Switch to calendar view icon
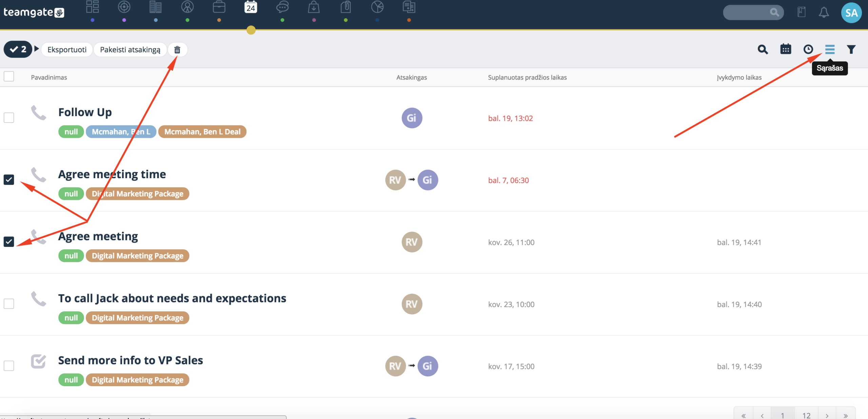Image resolution: width=868 pixels, height=419 pixels. pos(786,49)
